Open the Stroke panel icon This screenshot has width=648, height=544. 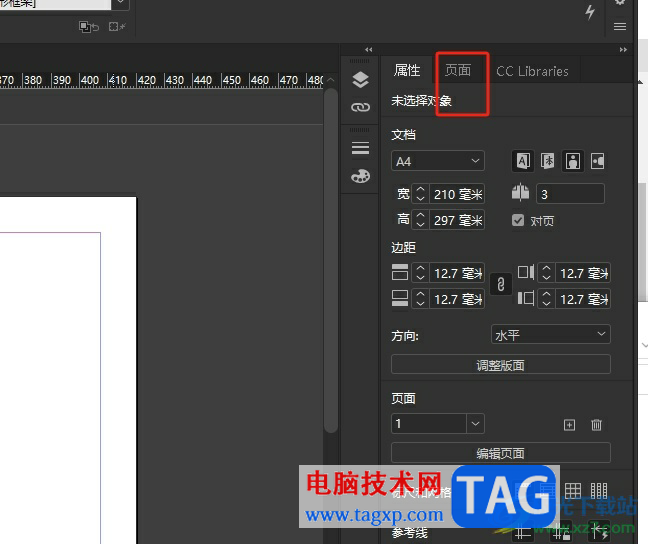(x=360, y=148)
